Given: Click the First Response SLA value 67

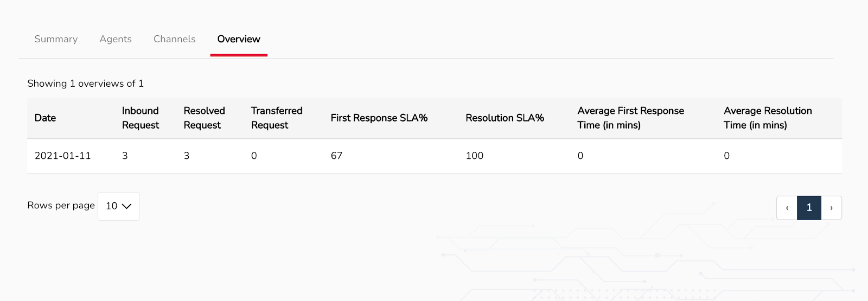Looking at the screenshot, I should point(336,156).
